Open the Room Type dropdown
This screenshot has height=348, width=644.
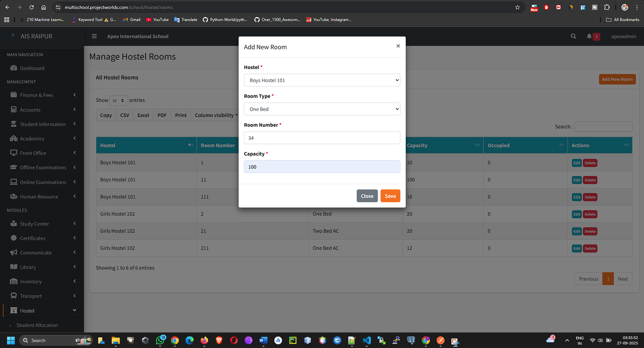322,109
